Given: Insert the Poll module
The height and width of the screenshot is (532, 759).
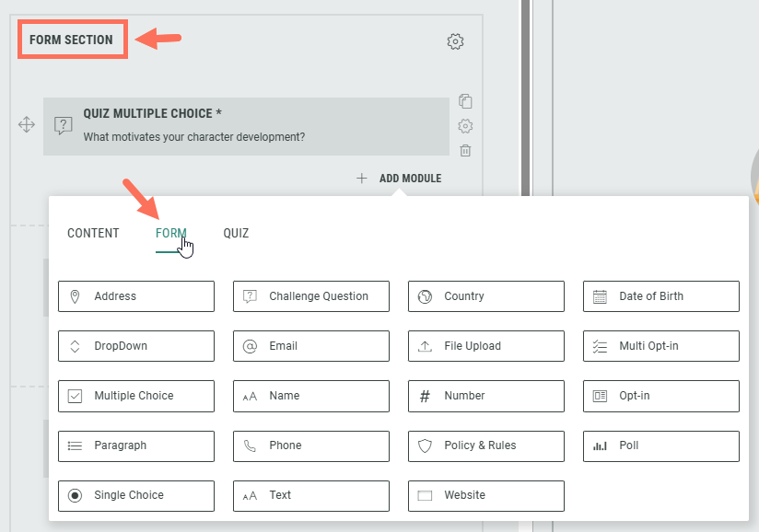Looking at the screenshot, I should click(661, 445).
